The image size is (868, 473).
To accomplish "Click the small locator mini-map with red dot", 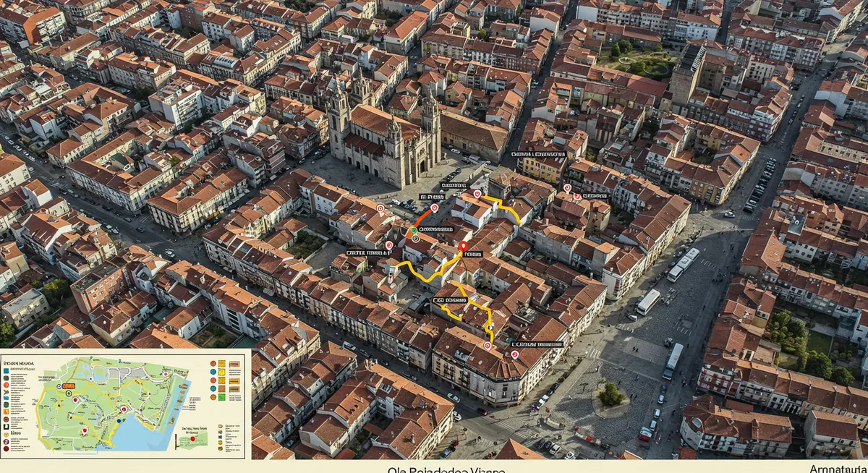I will click(193, 439).
